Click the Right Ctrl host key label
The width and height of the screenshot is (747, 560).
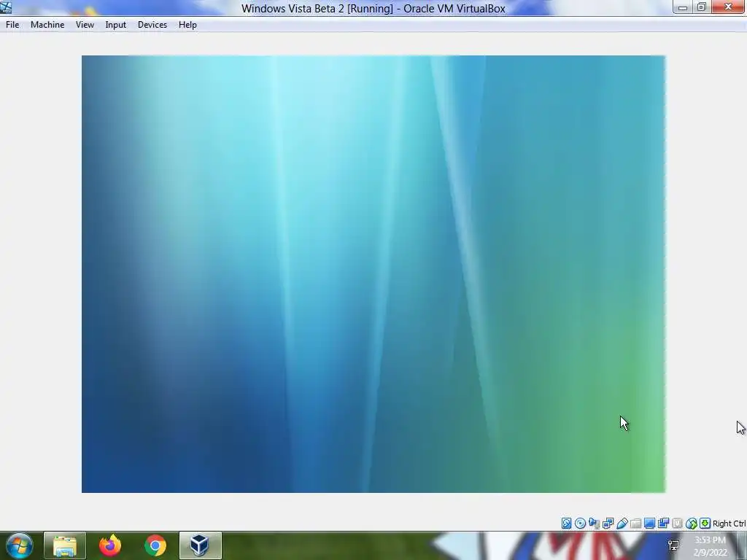pyautogui.click(x=729, y=524)
